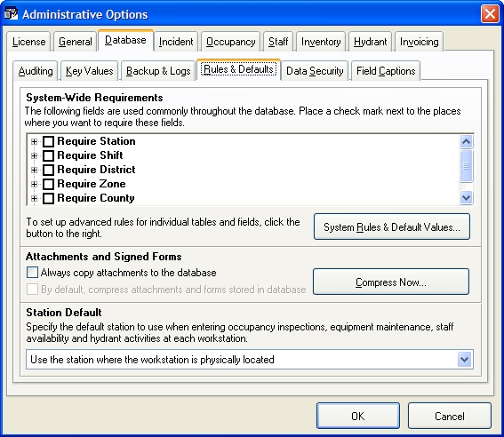Select the Backup & Logs subtab
The width and height of the screenshot is (504, 437).
(158, 71)
